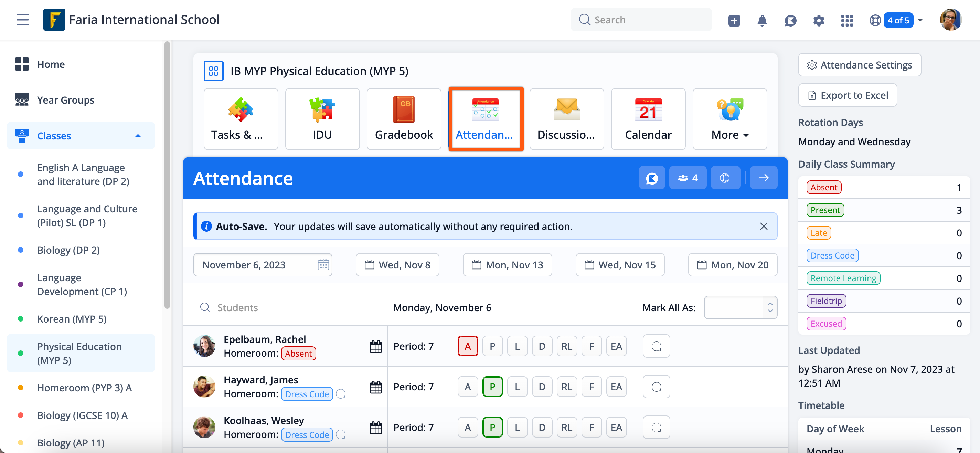This screenshot has height=453, width=980.
Task: Open Wesley Koolhaas's calendar icon
Action: click(375, 428)
